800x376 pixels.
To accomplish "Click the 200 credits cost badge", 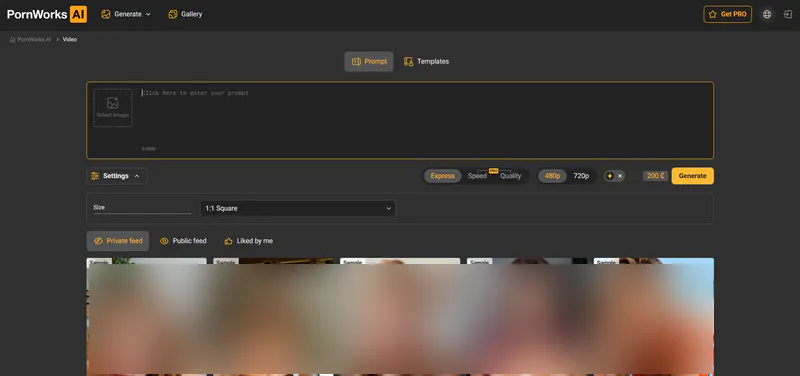I will (655, 176).
